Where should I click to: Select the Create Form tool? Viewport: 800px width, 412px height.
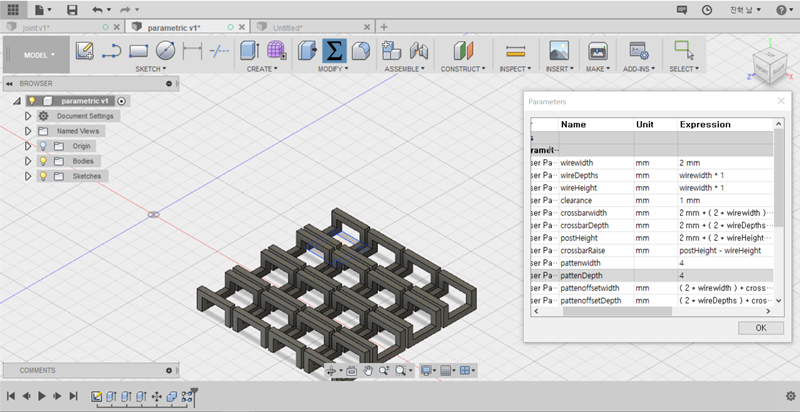pos(276,50)
